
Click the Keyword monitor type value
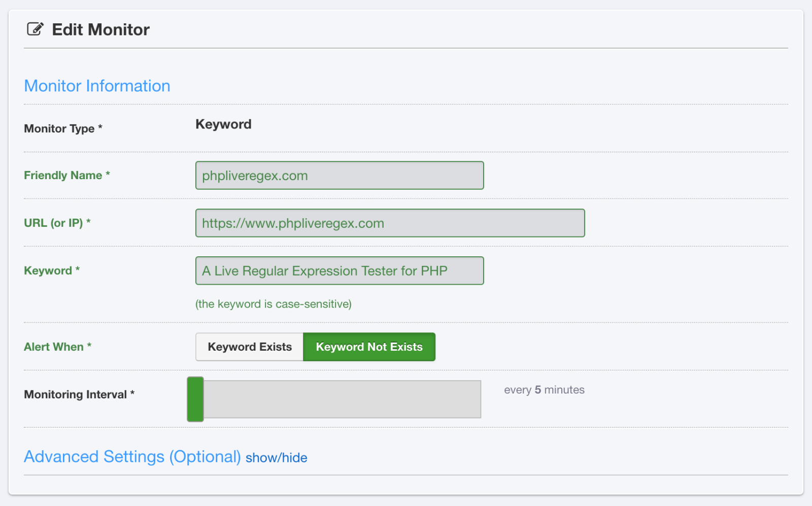[223, 124]
